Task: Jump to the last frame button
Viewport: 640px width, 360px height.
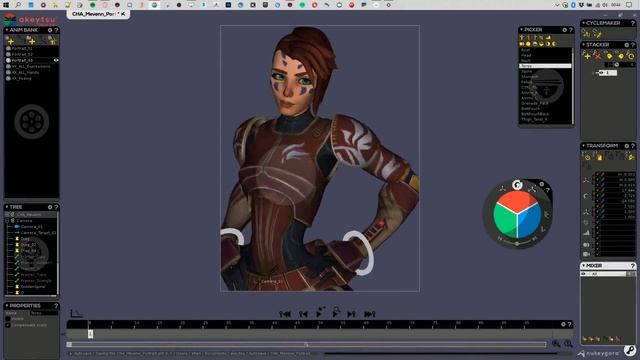Action: (369, 314)
